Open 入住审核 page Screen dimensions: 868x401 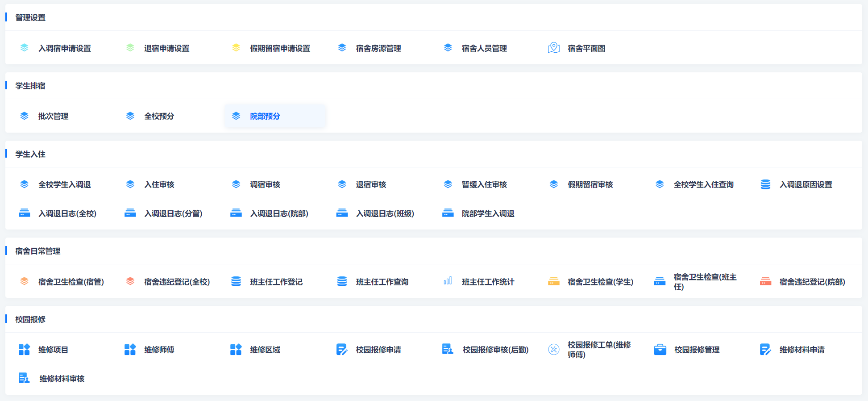pyautogui.click(x=159, y=184)
